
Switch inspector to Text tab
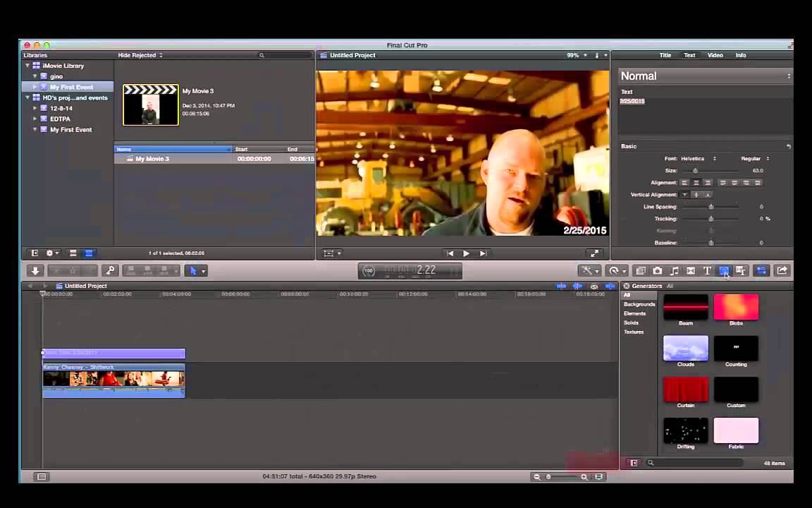[690, 55]
